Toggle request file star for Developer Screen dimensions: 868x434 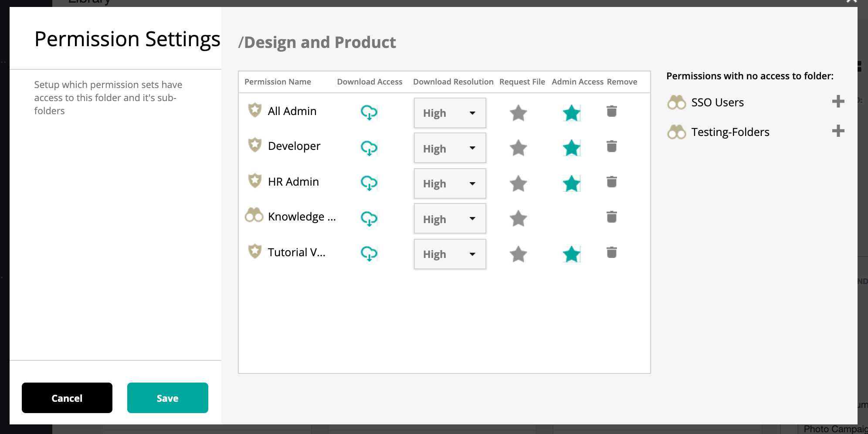pyautogui.click(x=518, y=148)
